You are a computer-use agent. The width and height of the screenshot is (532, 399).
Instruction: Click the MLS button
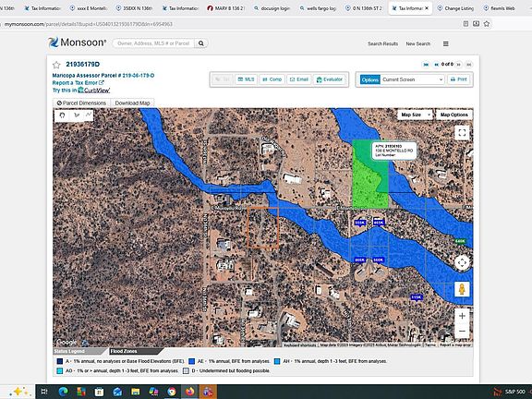point(246,79)
